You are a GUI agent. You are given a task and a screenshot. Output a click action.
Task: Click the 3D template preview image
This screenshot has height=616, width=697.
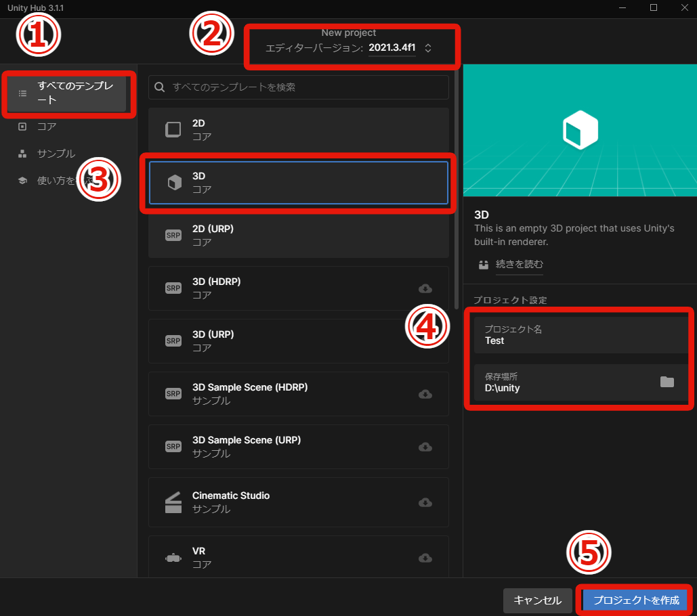click(580, 130)
